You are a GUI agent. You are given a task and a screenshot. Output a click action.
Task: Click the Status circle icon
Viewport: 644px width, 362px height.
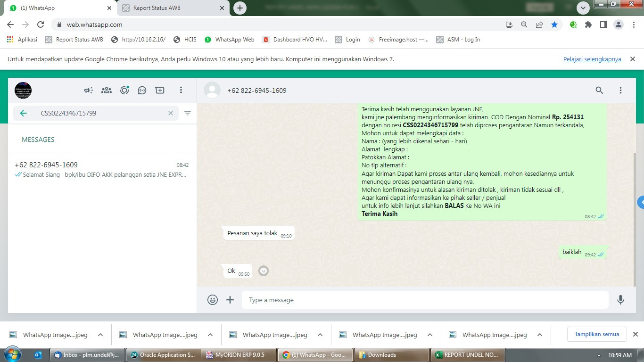(124, 90)
